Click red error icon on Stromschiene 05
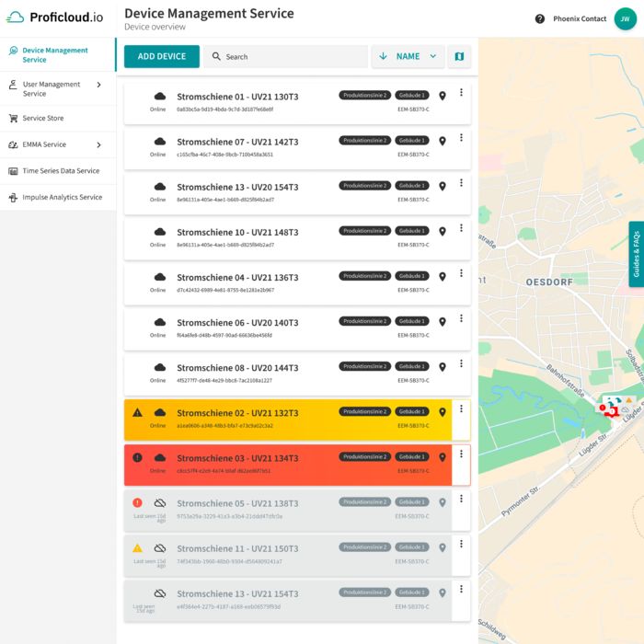 [138, 502]
